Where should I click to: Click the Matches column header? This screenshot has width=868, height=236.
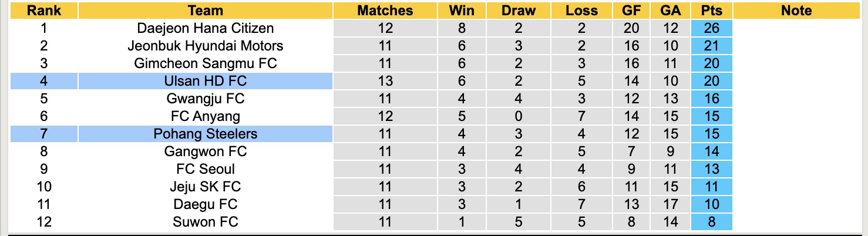[385, 11]
